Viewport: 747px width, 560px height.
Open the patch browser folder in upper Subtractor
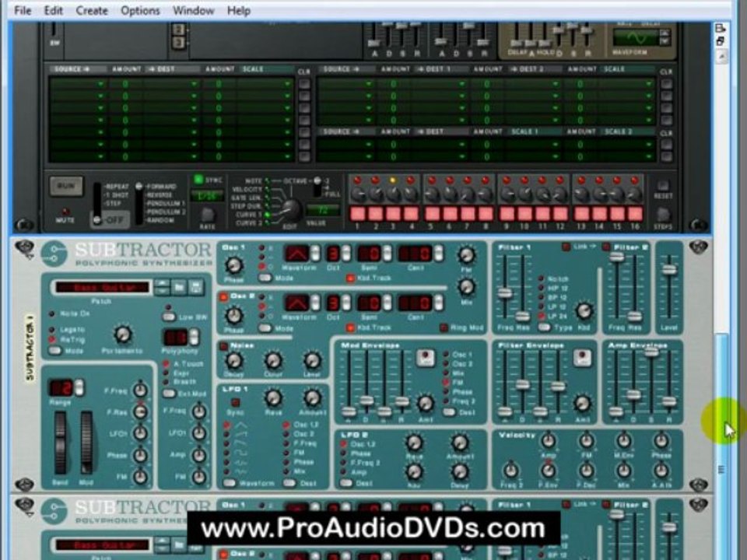pos(179,287)
